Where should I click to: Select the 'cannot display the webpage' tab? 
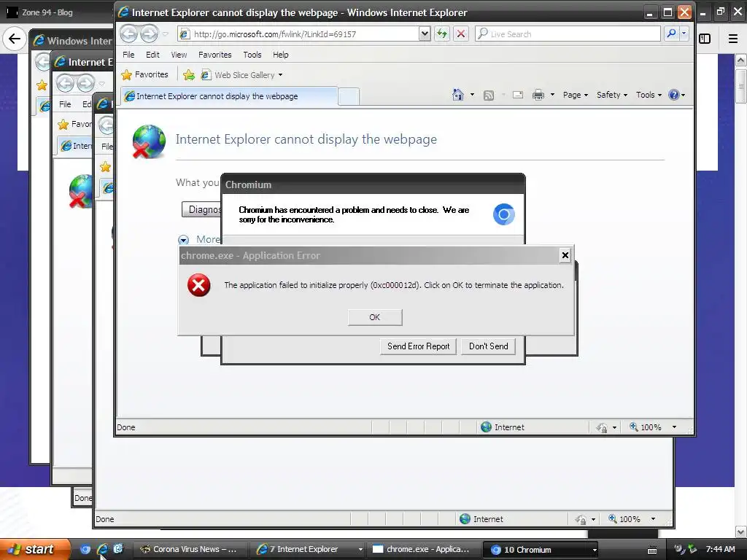229,96
